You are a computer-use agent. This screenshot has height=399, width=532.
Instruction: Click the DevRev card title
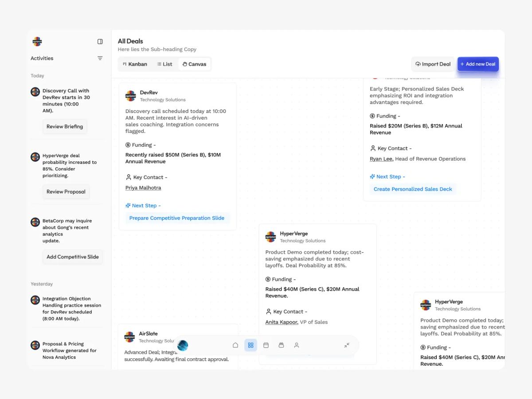149,93
